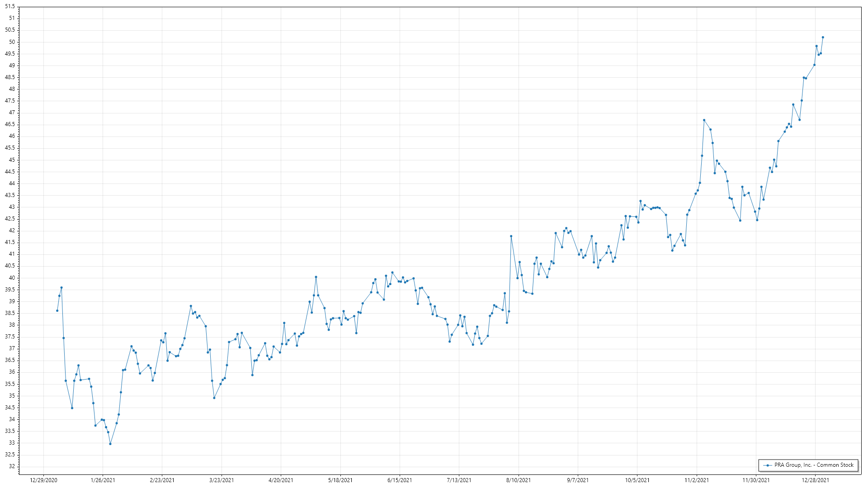Select the 12/29/2020 x-axis date label

click(43, 480)
